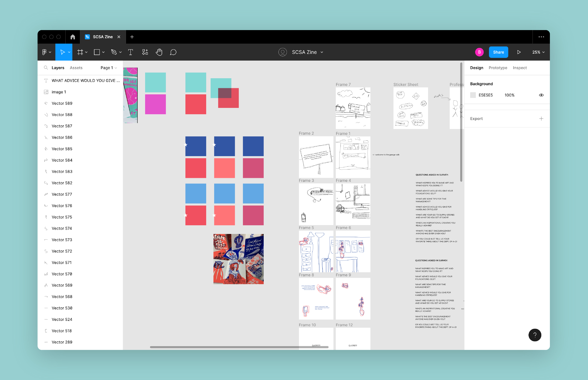This screenshot has width=588, height=380.
Task: Add an Export setting with plus
Action: pyautogui.click(x=541, y=118)
